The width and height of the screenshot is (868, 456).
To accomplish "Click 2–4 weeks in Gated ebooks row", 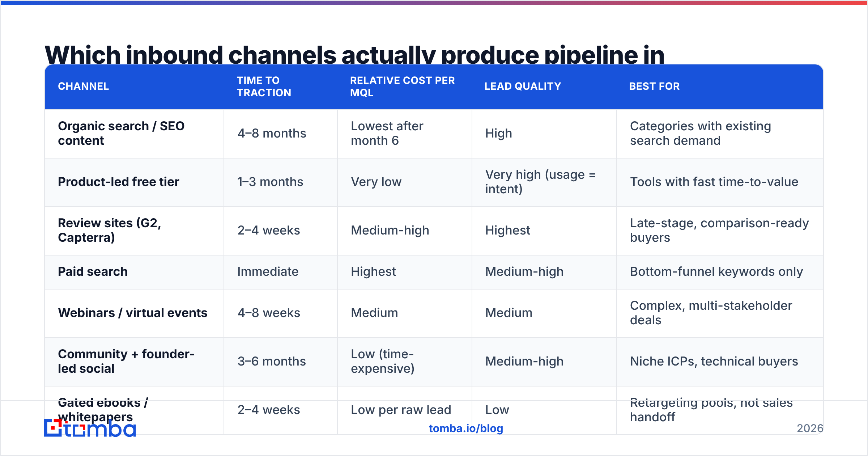I will coord(281,410).
